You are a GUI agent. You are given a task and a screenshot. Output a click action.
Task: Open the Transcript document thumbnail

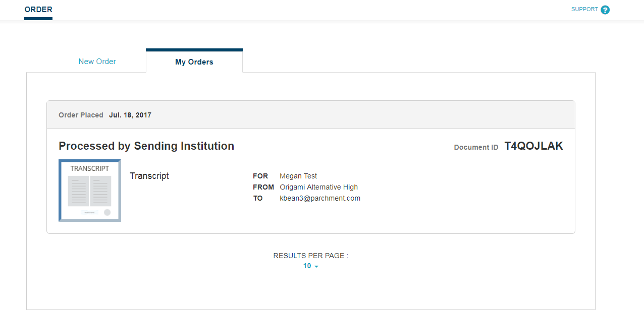[x=90, y=191]
